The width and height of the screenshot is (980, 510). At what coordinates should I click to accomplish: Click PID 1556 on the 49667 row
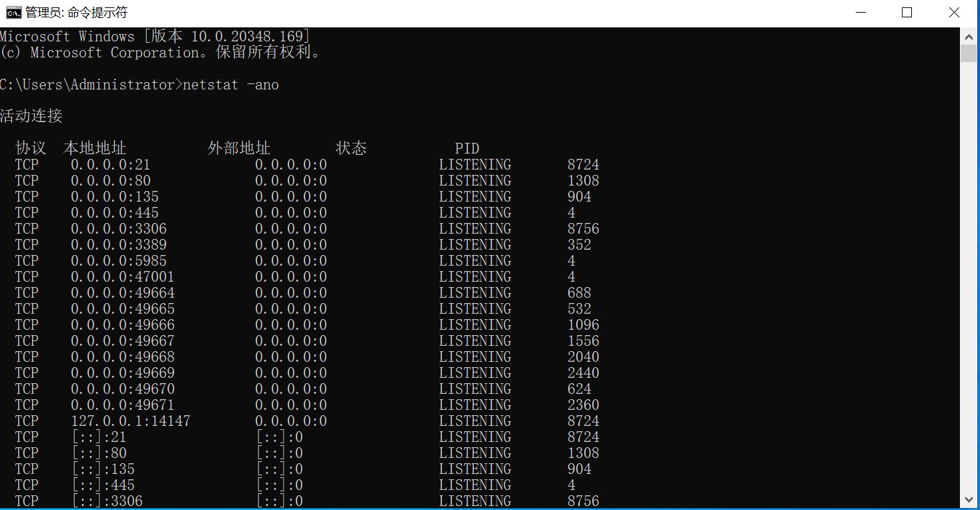tap(583, 340)
